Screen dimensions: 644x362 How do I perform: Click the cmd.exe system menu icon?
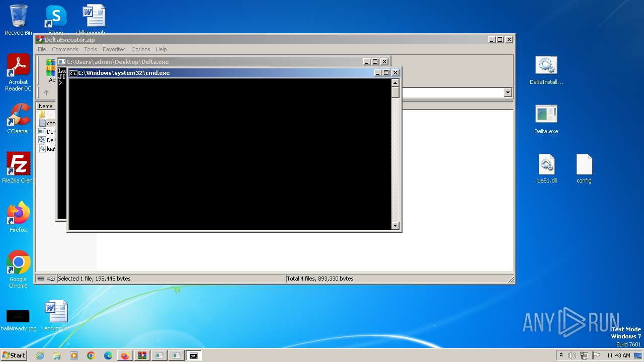click(73, 73)
